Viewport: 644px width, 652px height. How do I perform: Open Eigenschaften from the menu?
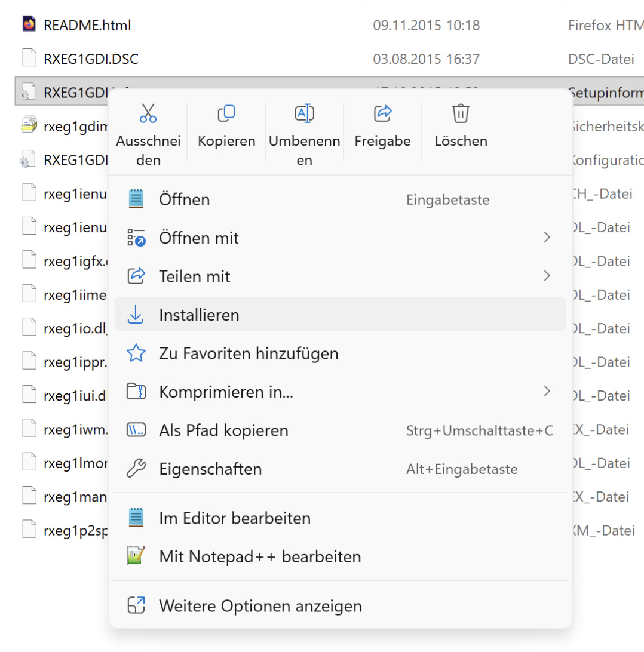coord(340,469)
